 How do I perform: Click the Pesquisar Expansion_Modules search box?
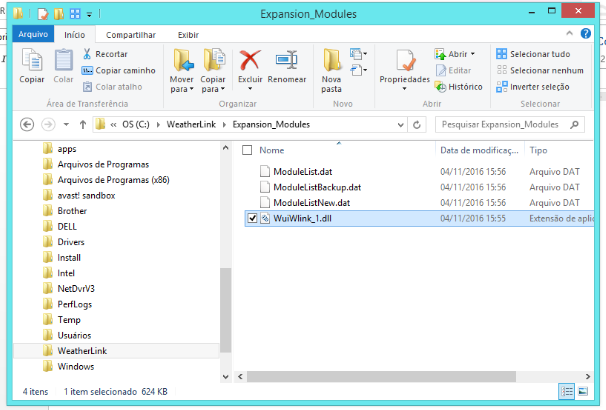(x=505, y=125)
